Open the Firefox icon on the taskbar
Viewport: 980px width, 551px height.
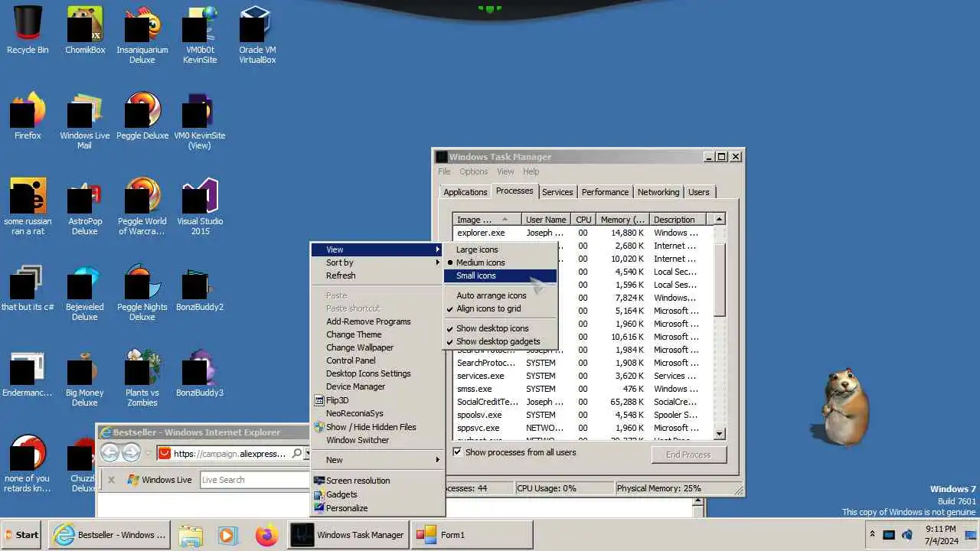(266, 535)
